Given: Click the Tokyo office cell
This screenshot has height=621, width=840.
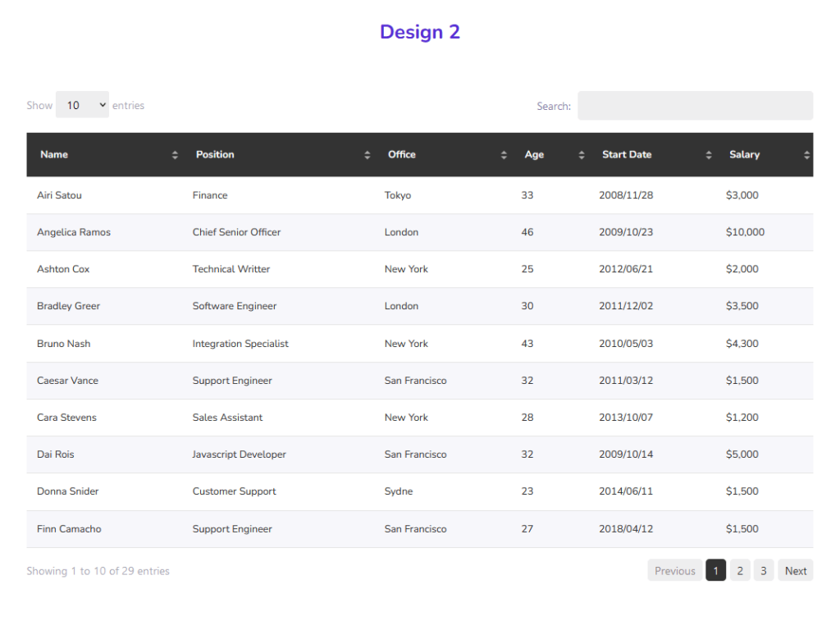Looking at the screenshot, I should coord(398,195).
